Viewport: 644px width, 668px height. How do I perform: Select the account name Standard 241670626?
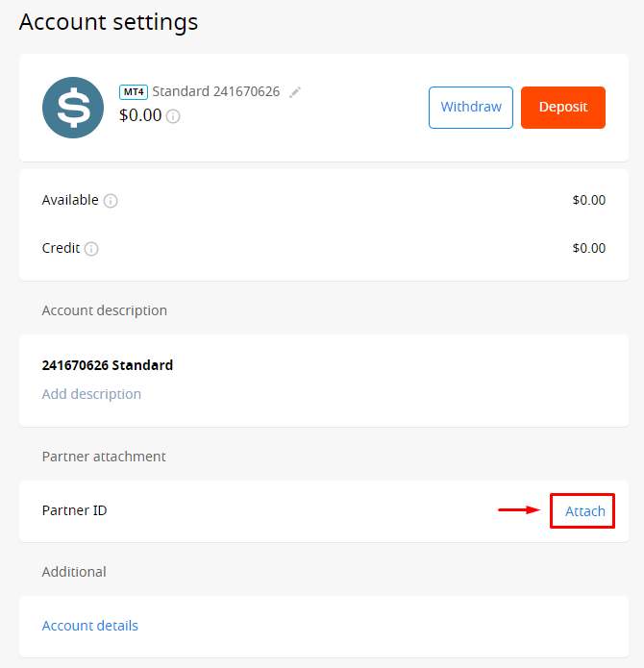point(215,92)
